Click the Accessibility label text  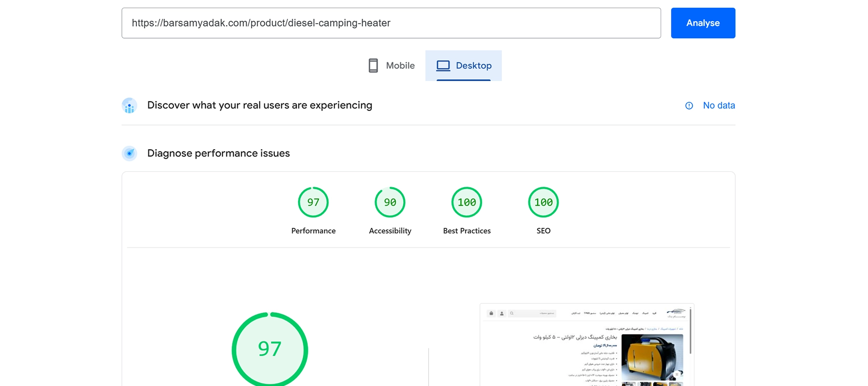[390, 231]
